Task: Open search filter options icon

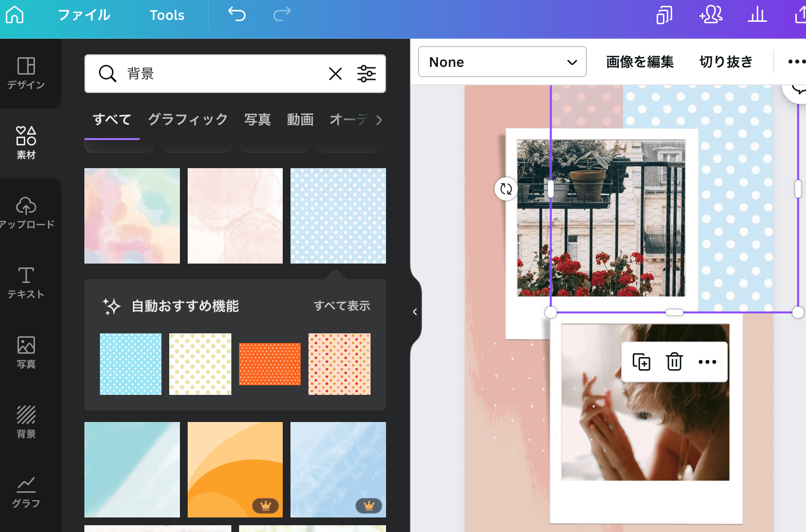Action: pyautogui.click(x=367, y=74)
